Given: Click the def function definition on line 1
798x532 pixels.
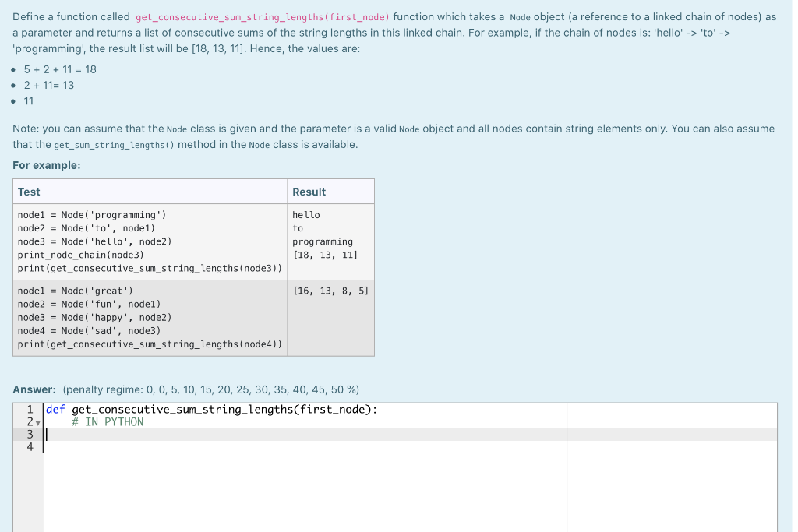Looking at the screenshot, I should tap(55, 408).
